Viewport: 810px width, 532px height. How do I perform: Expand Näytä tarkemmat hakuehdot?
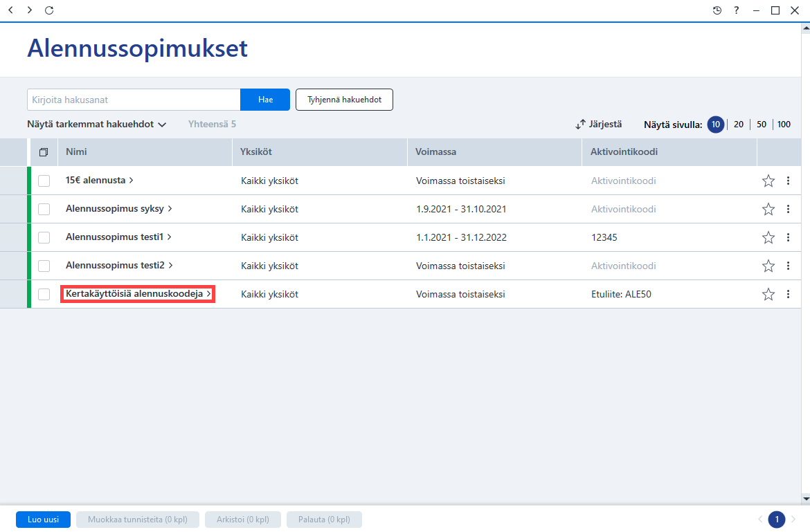(x=97, y=125)
